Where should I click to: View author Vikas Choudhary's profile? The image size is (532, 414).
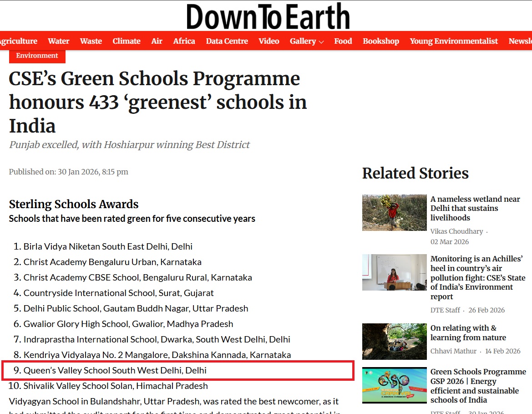456,231
